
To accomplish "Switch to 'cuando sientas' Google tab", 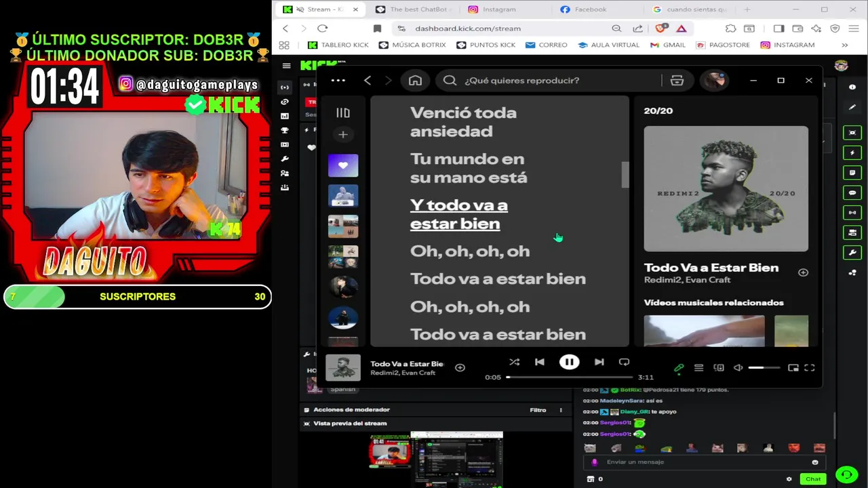I will click(689, 9).
